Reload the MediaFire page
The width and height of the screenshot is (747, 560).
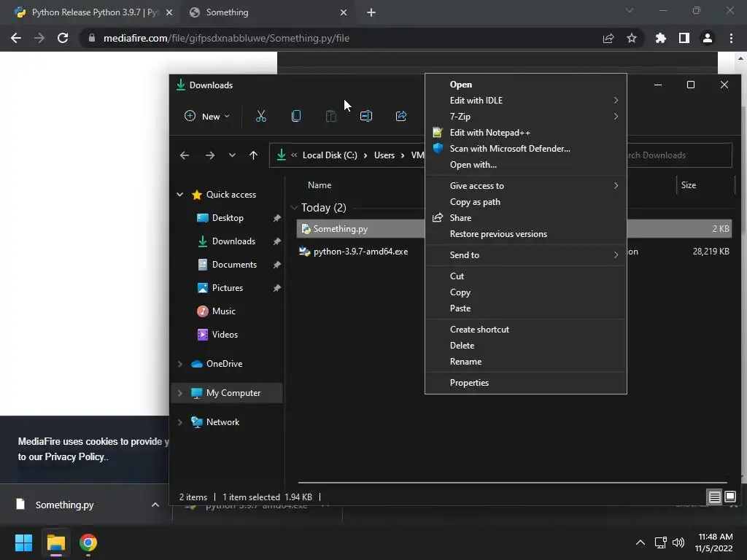coord(63,38)
